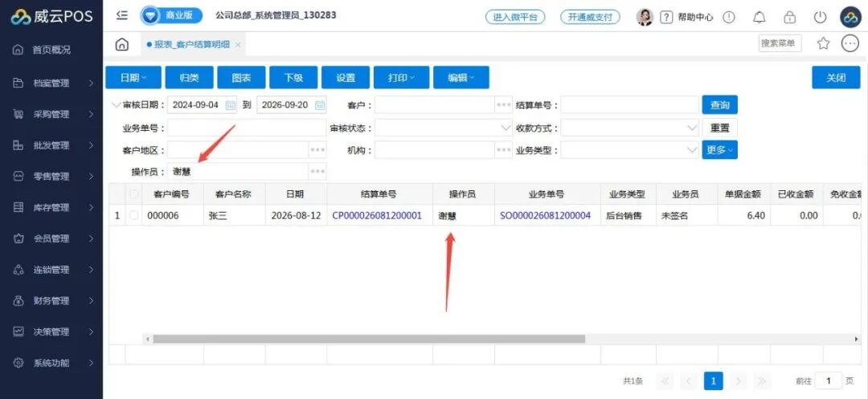Screen dimensions: 868x399
Task: Expand 会员管理 sidebar menu
Action: [x=51, y=238]
